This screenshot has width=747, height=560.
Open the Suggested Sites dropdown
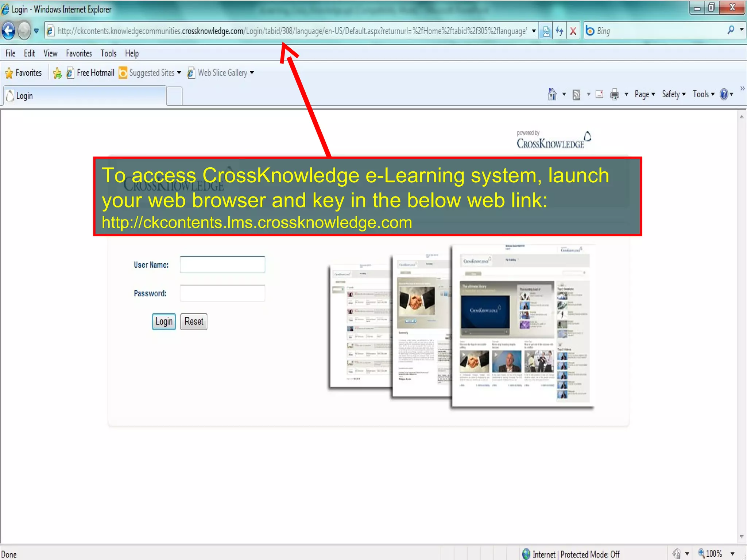coord(150,73)
